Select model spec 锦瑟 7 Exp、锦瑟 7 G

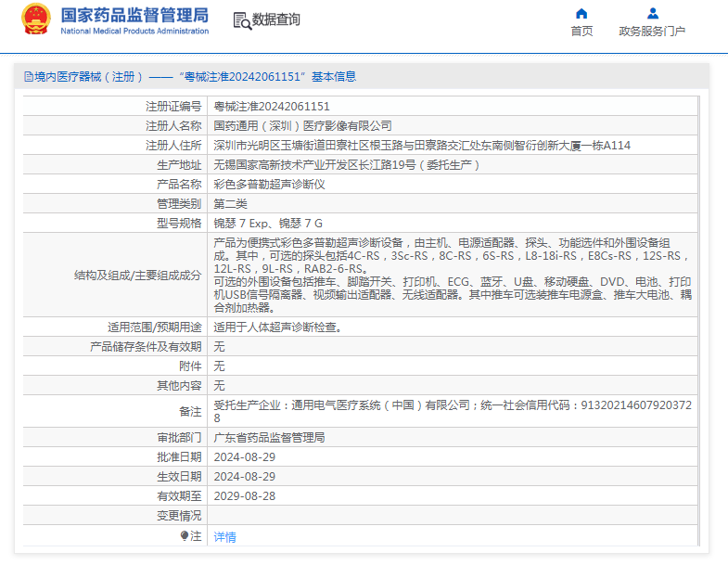click(268, 224)
